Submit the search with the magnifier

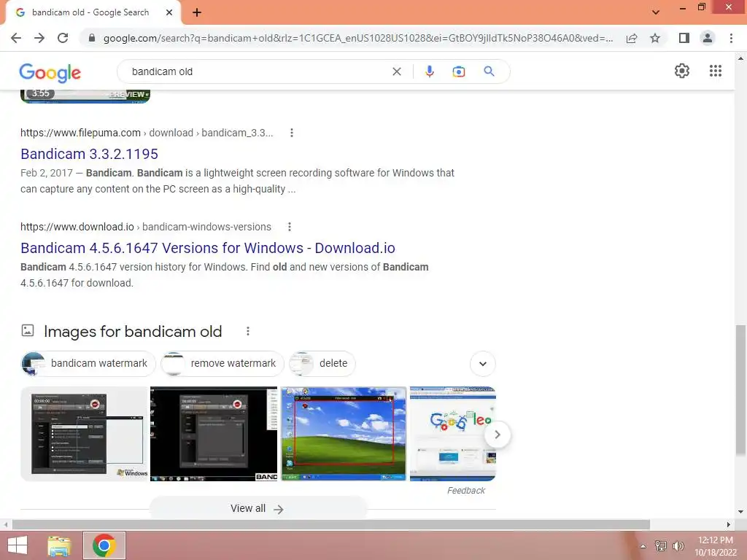[489, 71]
